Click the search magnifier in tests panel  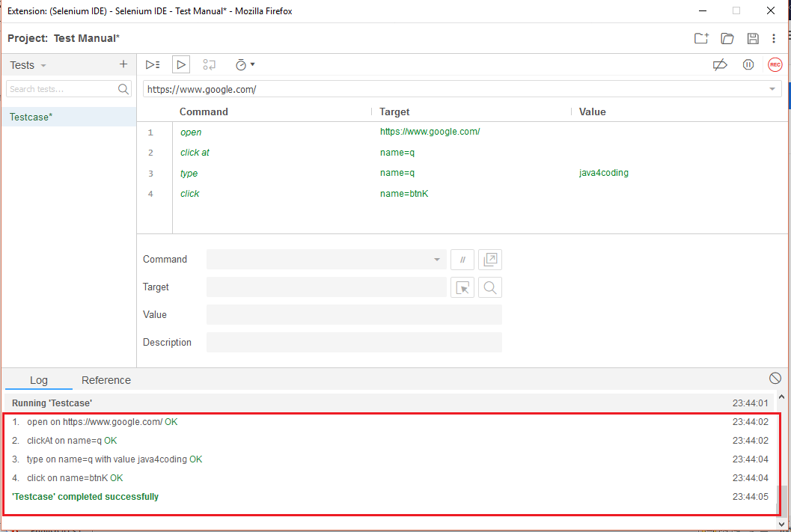pyautogui.click(x=123, y=89)
